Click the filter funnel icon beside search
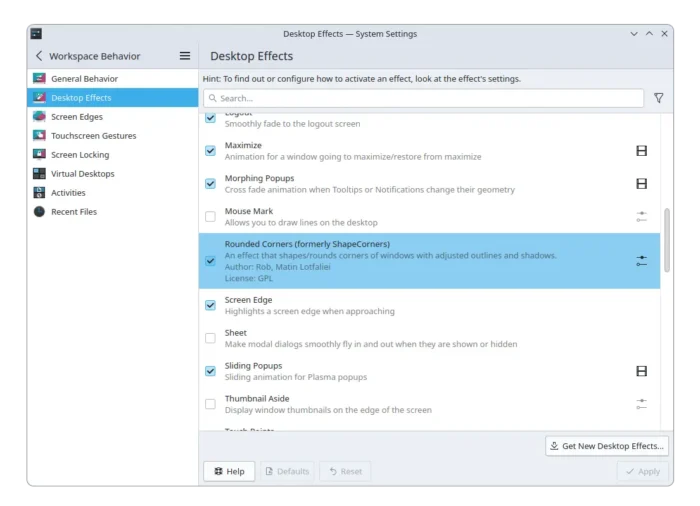The width and height of the screenshot is (700, 506). point(658,98)
